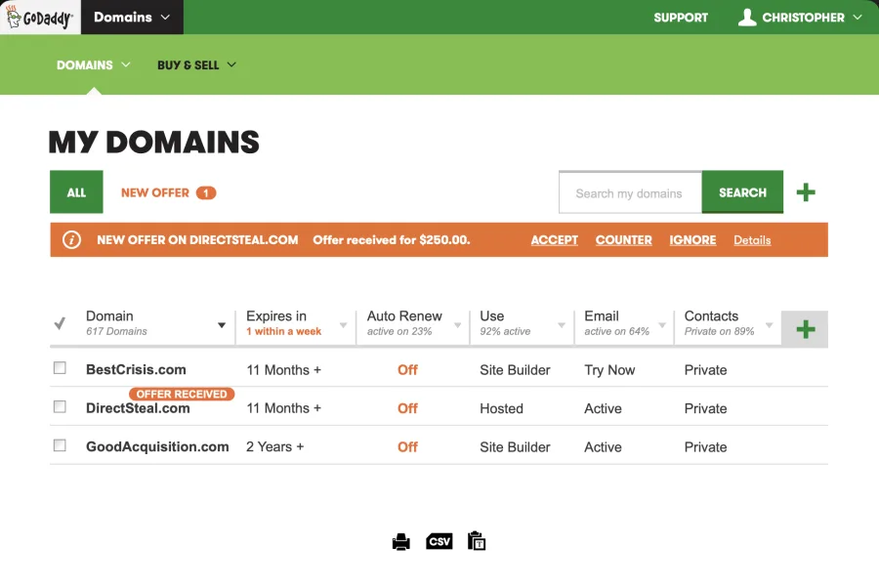This screenshot has height=588, width=879.
Task: Click Site Builder for GoodAcquisition.com
Action: [x=515, y=447]
